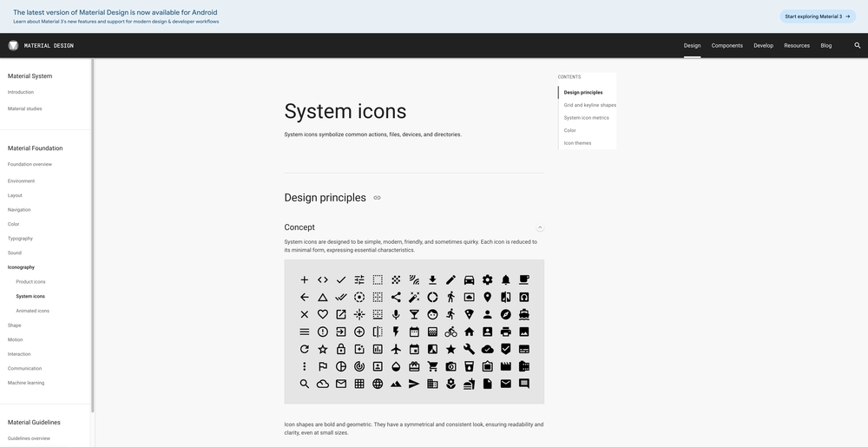Image resolution: width=868 pixels, height=447 pixels.
Task: Open Communication in the sidebar
Action: point(24,368)
